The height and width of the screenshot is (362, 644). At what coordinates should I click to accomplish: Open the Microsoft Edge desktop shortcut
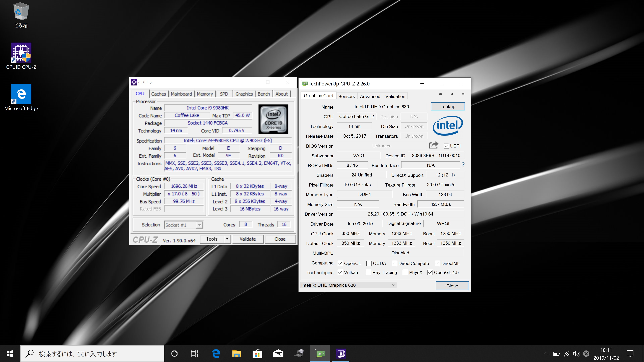pyautogui.click(x=21, y=97)
